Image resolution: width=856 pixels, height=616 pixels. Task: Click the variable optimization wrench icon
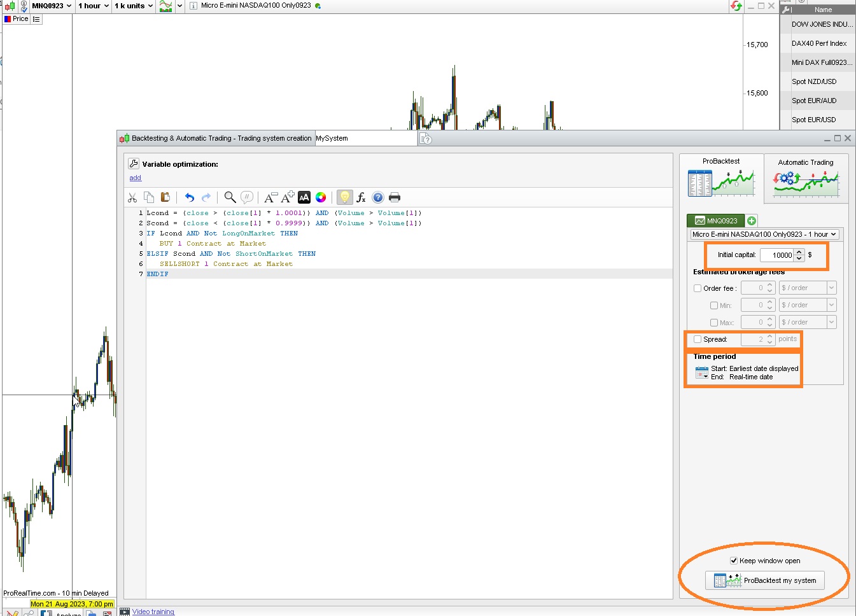click(134, 164)
